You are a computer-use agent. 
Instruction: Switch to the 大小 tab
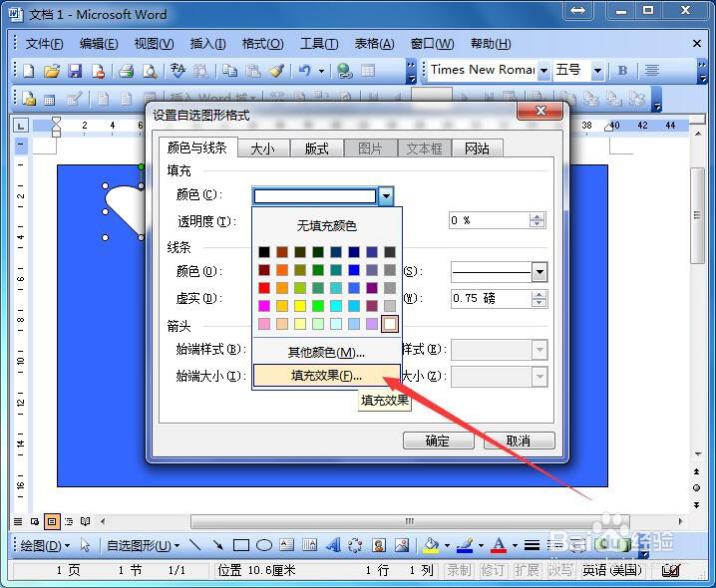pyautogui.click(x=263, y=148)
